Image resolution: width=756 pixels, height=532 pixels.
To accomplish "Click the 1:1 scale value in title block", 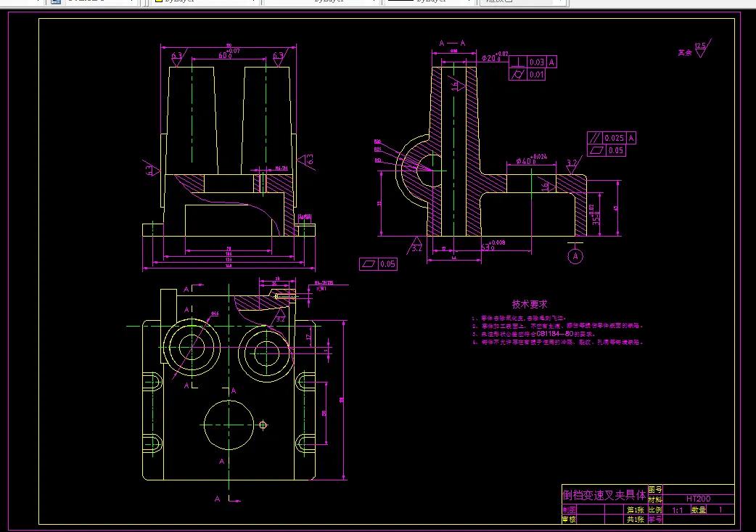I will (678, 510).
